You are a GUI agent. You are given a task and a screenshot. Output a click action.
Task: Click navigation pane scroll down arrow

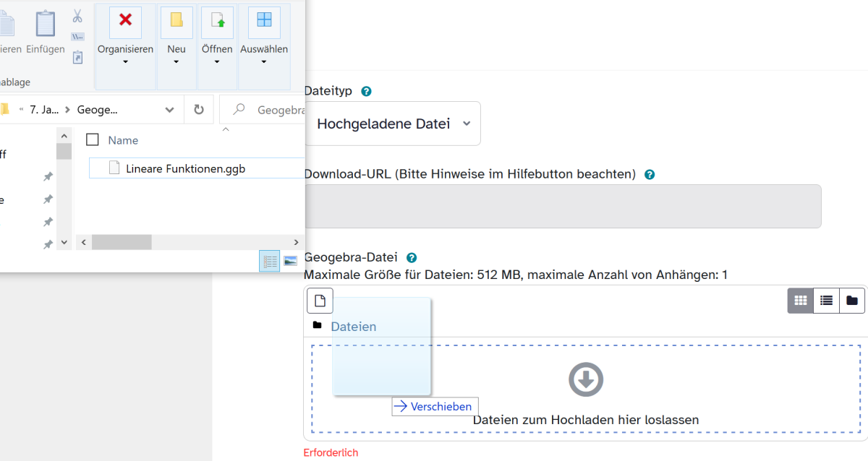point(64,243)
